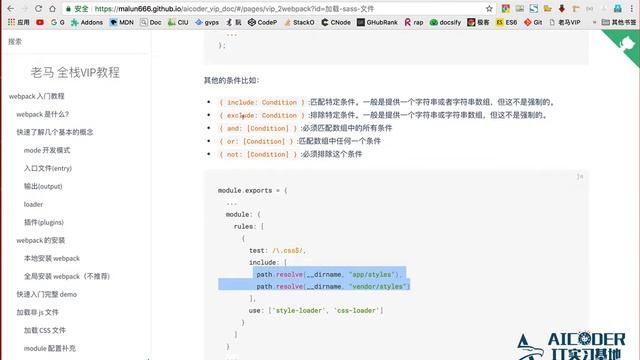The height and width of the screenshot is (360, 640).
Task: Reload the current page
Action: click(38, 9)
